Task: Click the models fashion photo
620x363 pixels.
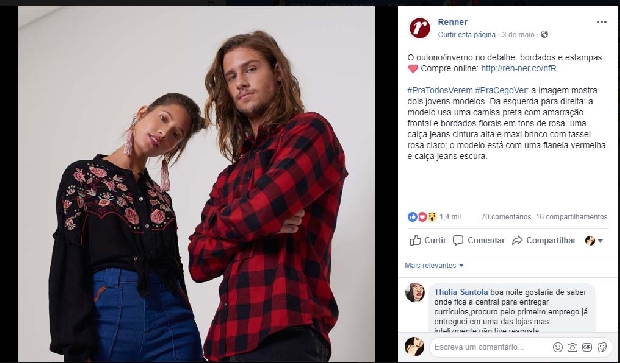Action: [x=196, y=184]
